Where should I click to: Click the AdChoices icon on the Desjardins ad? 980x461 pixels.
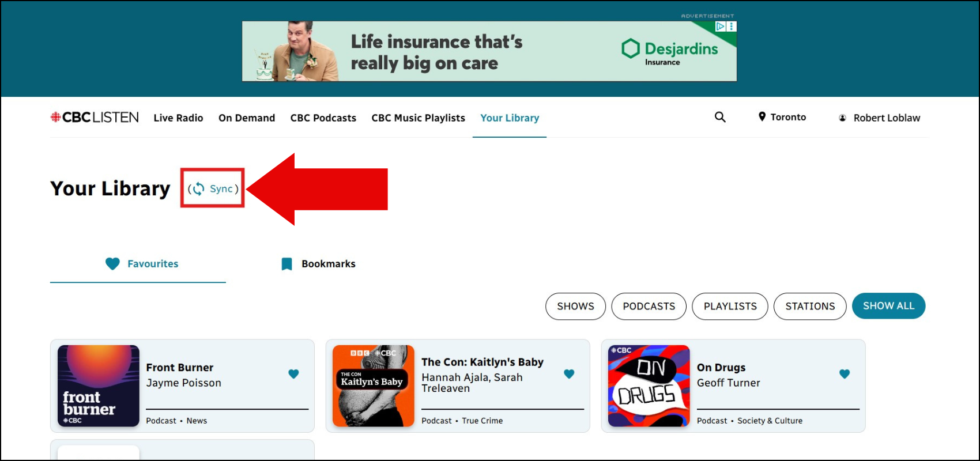[721, 27]
